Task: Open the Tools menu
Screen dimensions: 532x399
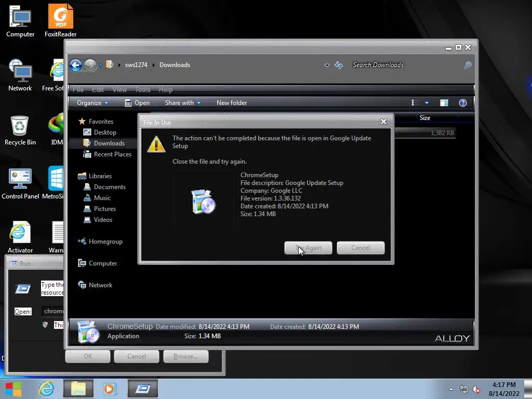Action: [x=142, y=90]
